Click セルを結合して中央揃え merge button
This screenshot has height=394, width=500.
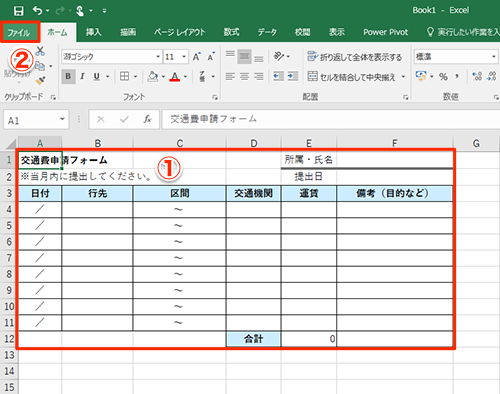(351, 77)
